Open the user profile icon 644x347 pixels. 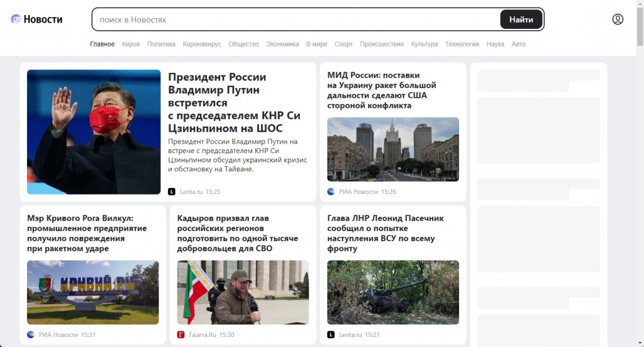tap(618, 20)
